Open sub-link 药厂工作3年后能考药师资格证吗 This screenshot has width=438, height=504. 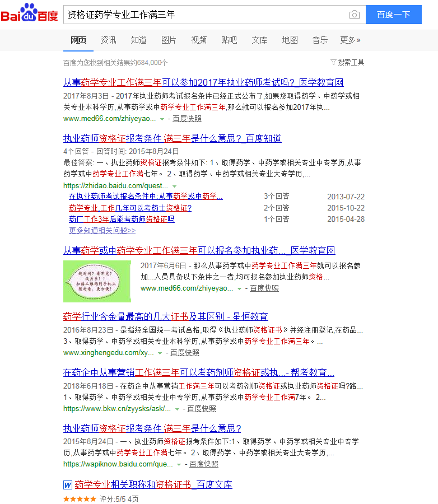[122, 219]
